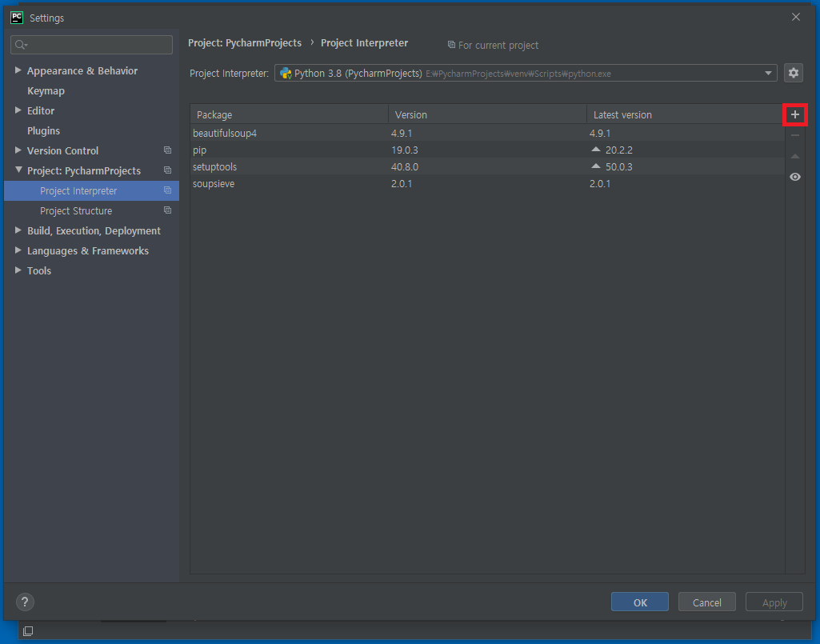
Task: Expand Languages & Frameworks section
Action: (x=18, y=250)
